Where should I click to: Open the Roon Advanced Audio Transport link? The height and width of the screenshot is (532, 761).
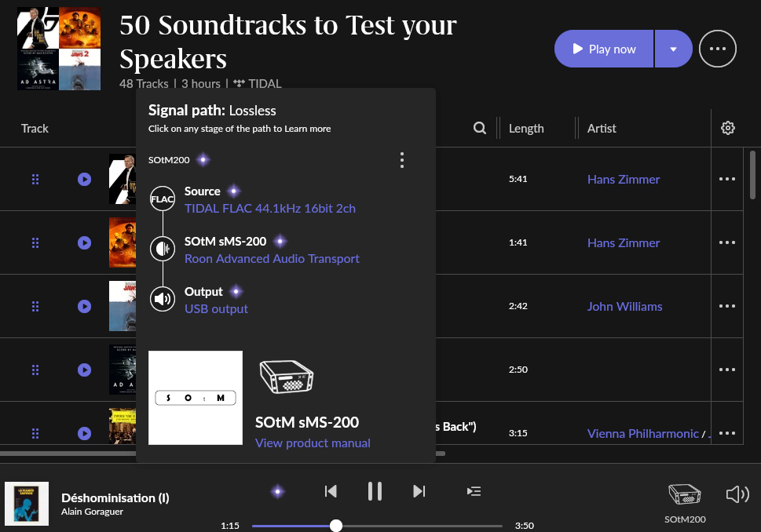click(x=272, y=259)
